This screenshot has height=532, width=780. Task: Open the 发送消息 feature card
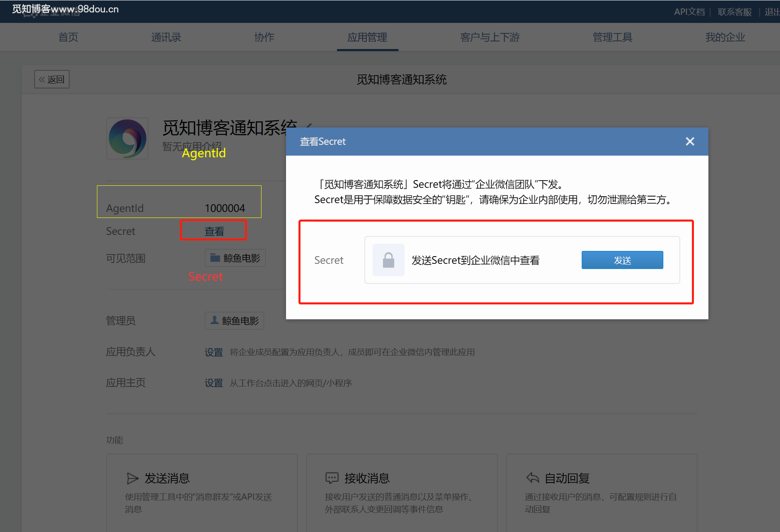point(202,493)
